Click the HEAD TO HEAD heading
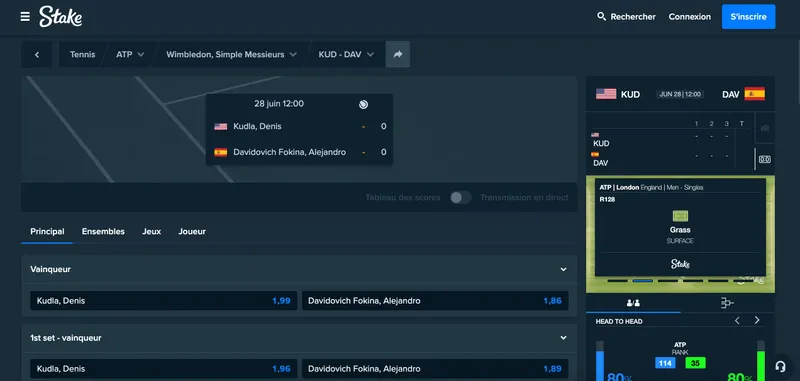 619,321
